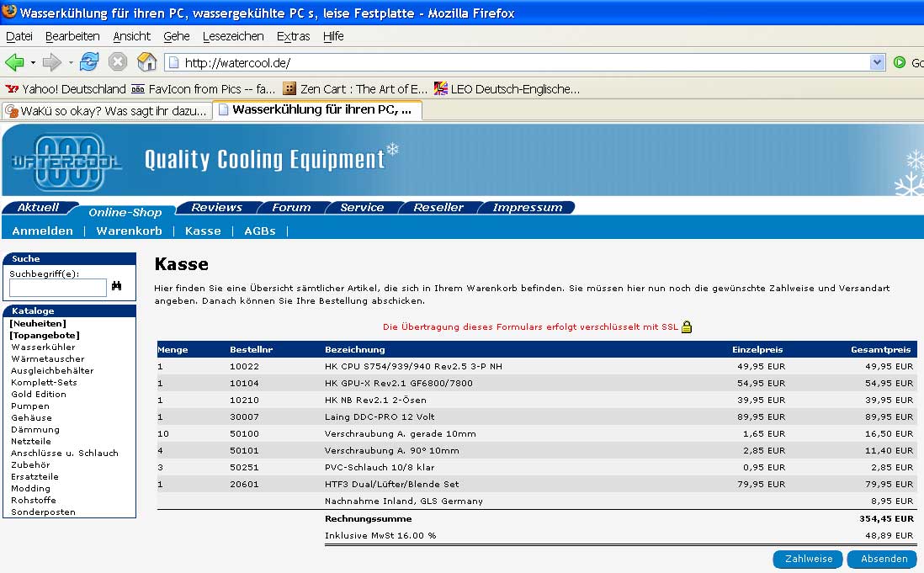Open the Pumpen catalog category
This screenshot has height=573, width=924.
point(30,406)
